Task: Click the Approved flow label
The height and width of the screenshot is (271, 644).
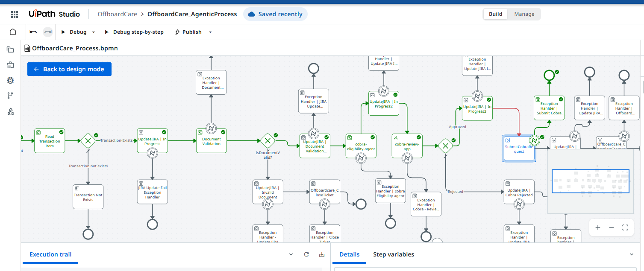Action: (x=457, y=127)
